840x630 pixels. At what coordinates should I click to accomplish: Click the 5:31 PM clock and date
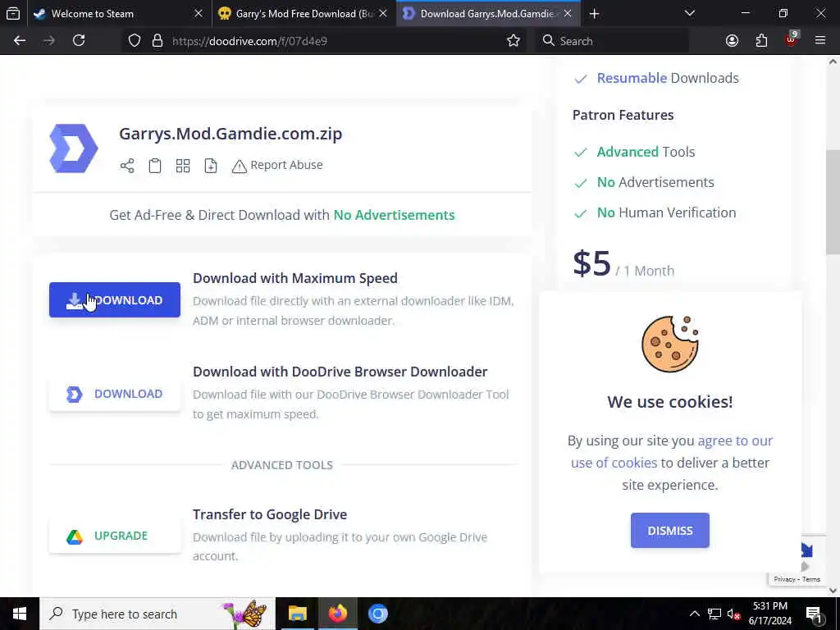pyautogui.click(x=770, y=614)
